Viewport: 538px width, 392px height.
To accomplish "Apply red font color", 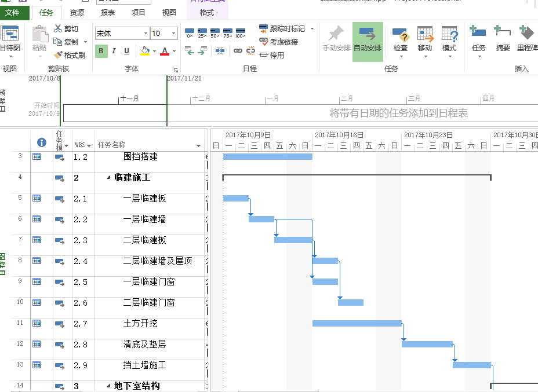I will (165, 51).
